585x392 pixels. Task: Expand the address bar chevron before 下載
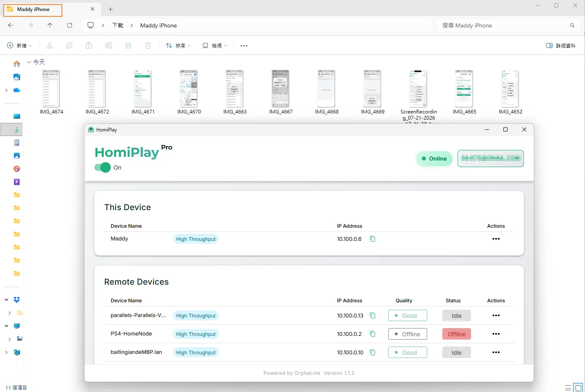(x=103, y=25)
